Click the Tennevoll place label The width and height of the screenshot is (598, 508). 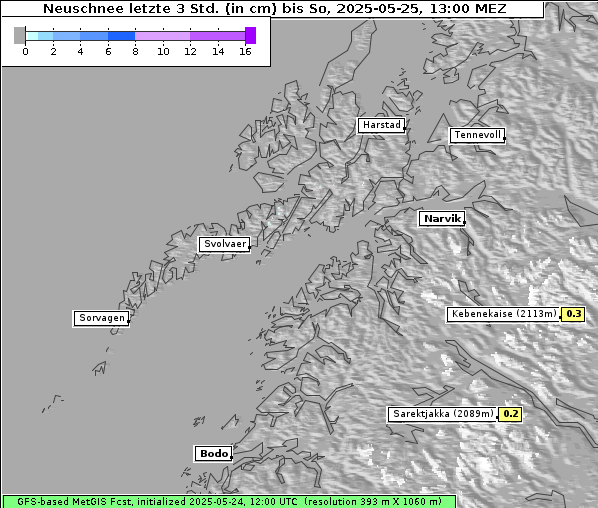click(477, 135)
